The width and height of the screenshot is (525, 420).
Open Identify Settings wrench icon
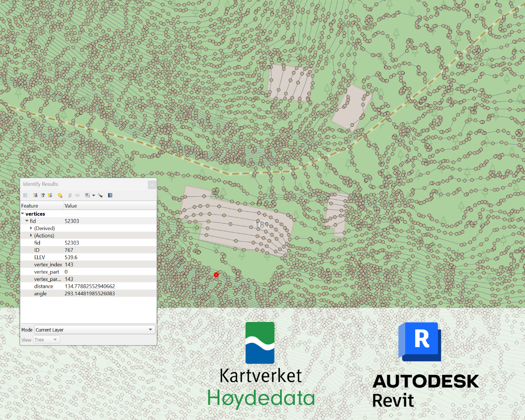coord(100,195)
